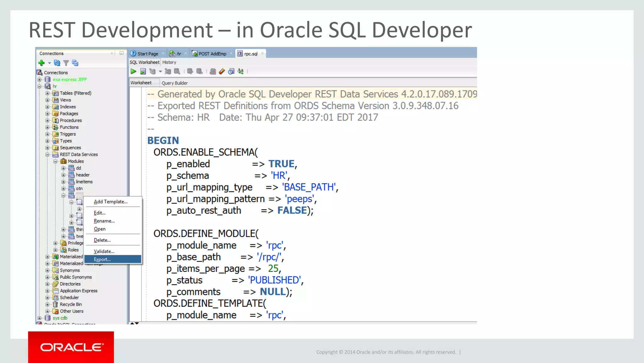Viewport: 644px width, 363px height.
Task: Open dropdown arrow beside New Connection plus
Action: 49,63
